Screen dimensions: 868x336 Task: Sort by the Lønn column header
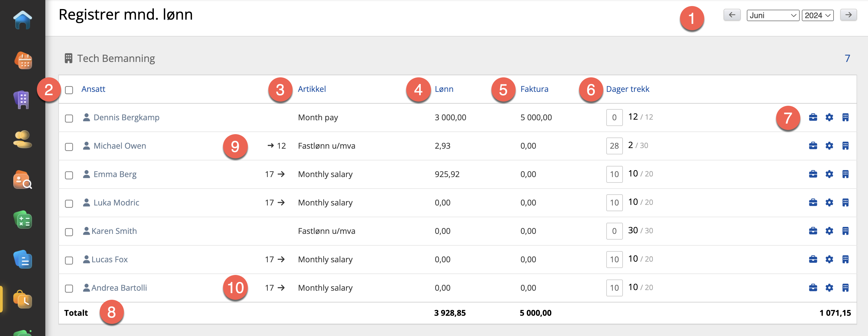click(444, 89)
